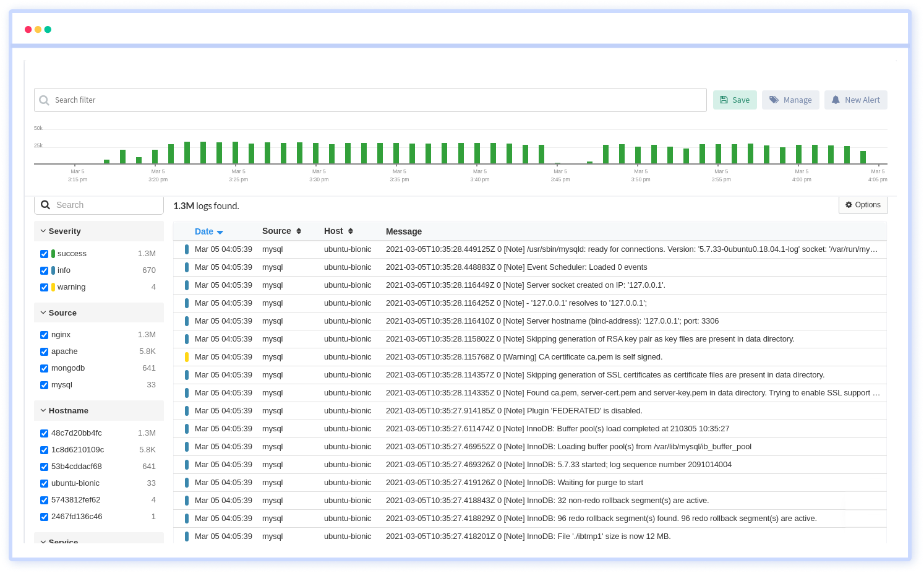Click the New Alert button
The image size is (924, 573).
(x=856, y=100)
